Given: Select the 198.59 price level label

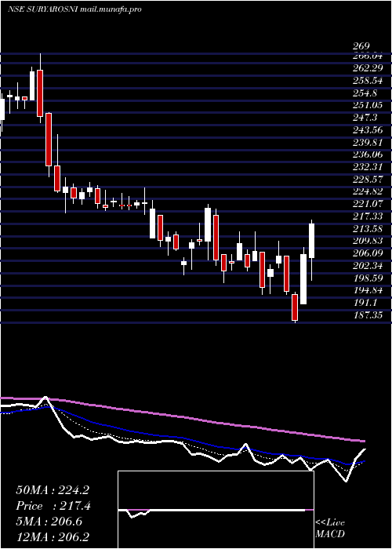Looking at the screenshot, I should tap(367, 278).
